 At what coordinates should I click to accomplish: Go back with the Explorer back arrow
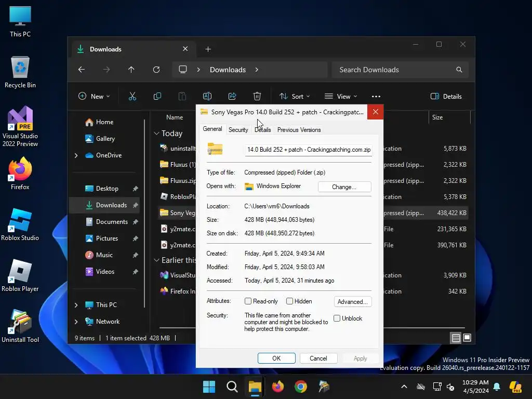point(82,70)
